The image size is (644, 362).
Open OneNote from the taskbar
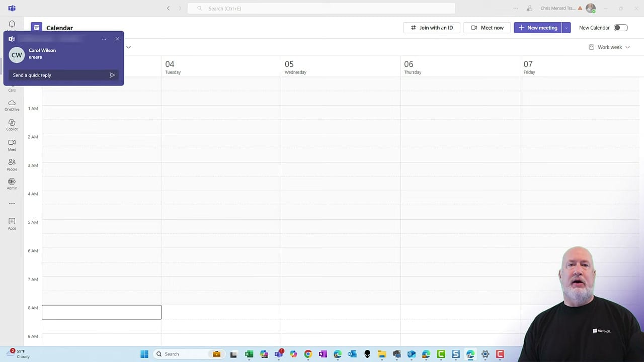323,354
